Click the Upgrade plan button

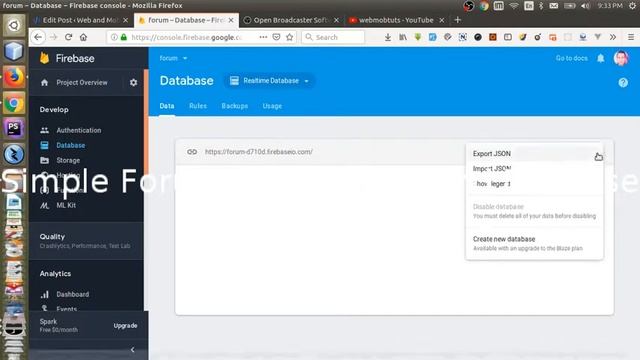pyautogui.click(x=125, y=326)
